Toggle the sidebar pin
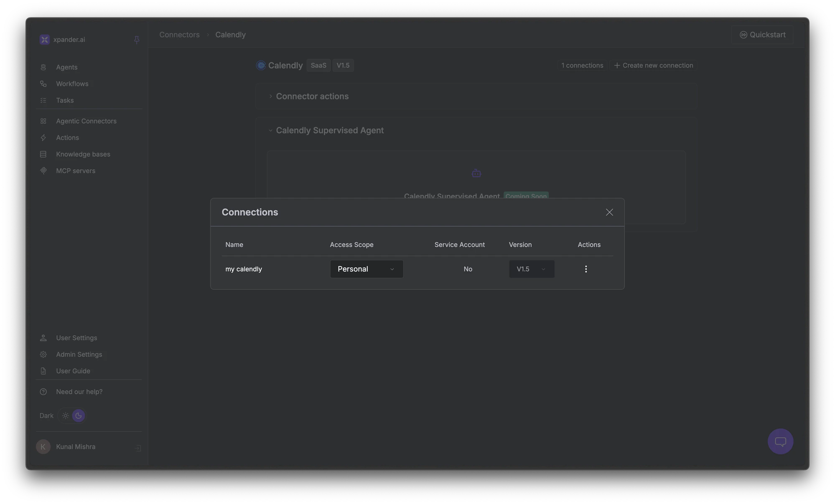Viewport: 835px width, 504px height. [137, 40]
